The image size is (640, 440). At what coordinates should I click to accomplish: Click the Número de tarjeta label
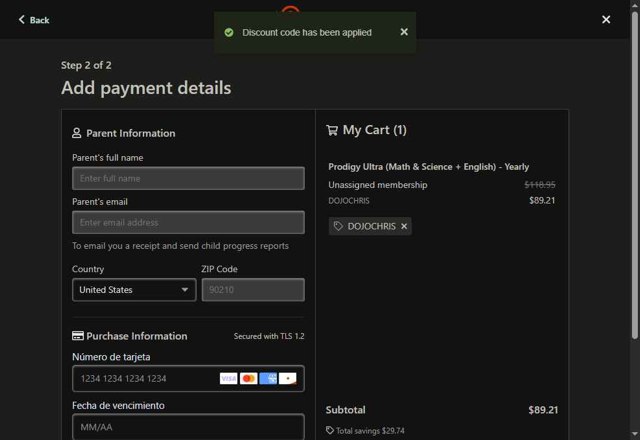pos(111,357)
